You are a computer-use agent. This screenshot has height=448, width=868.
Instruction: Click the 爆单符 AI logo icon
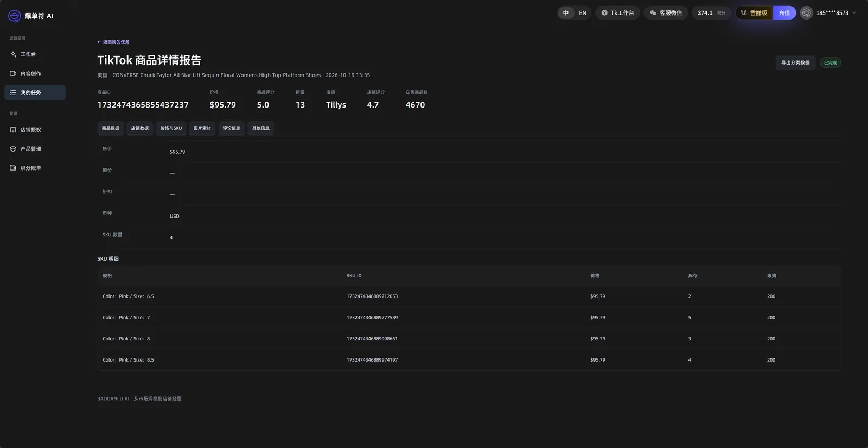pyautogui.click(x=14, y=16)
